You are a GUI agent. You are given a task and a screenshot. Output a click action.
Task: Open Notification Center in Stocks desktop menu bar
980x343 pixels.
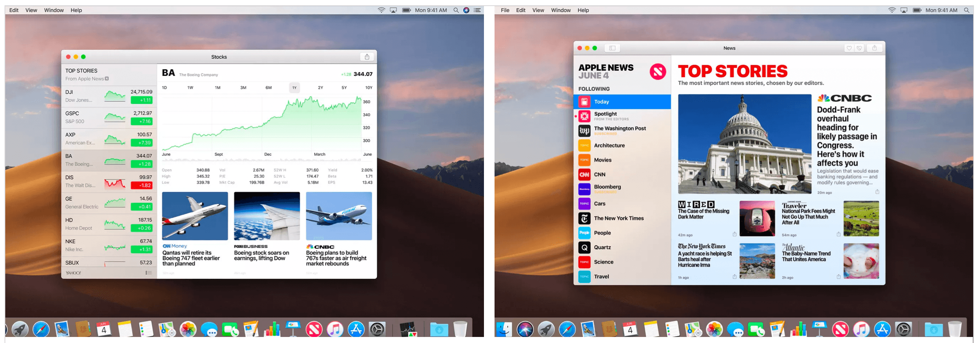click(x=477, y=10)
